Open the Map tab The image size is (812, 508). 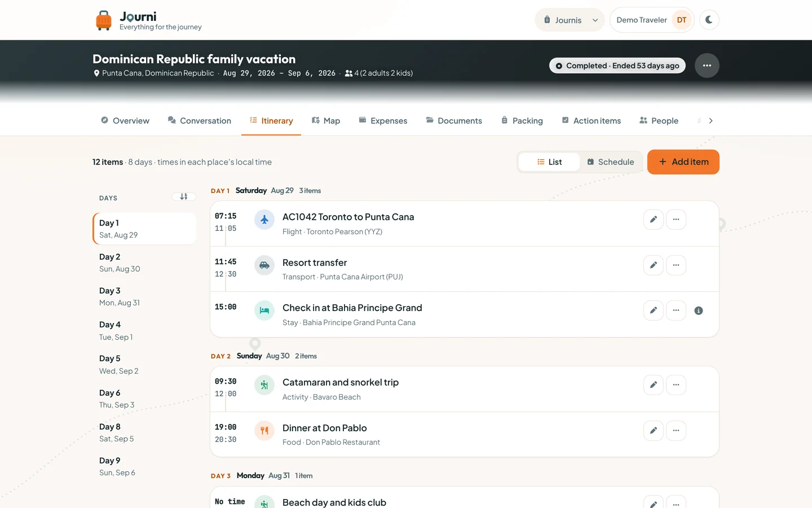pos(326,121)
